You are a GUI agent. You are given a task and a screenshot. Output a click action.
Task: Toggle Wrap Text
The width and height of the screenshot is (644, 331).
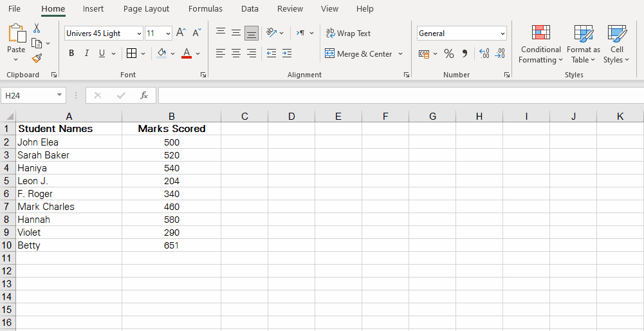point(348,33)
